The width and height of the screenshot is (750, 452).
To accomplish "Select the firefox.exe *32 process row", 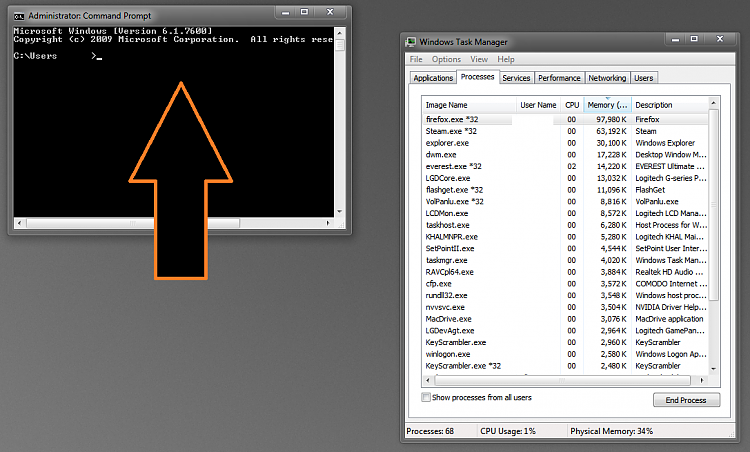I will (x=565, y=120).
